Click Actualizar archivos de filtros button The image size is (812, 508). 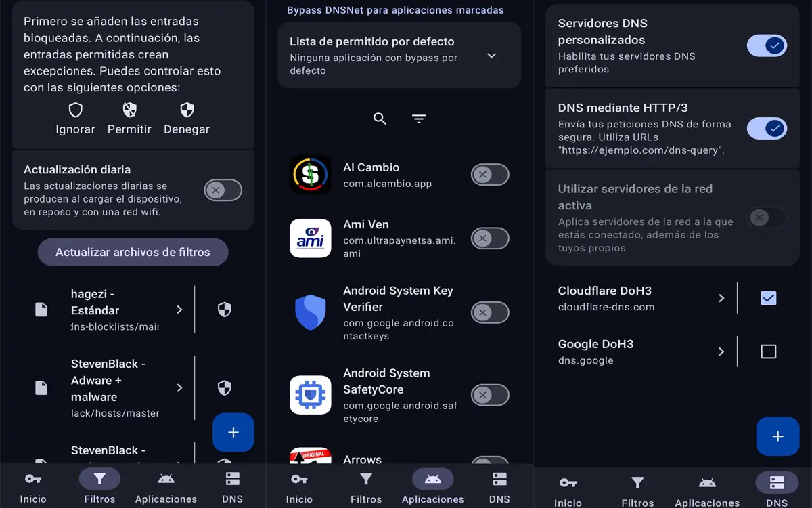[x=133, y=252]
